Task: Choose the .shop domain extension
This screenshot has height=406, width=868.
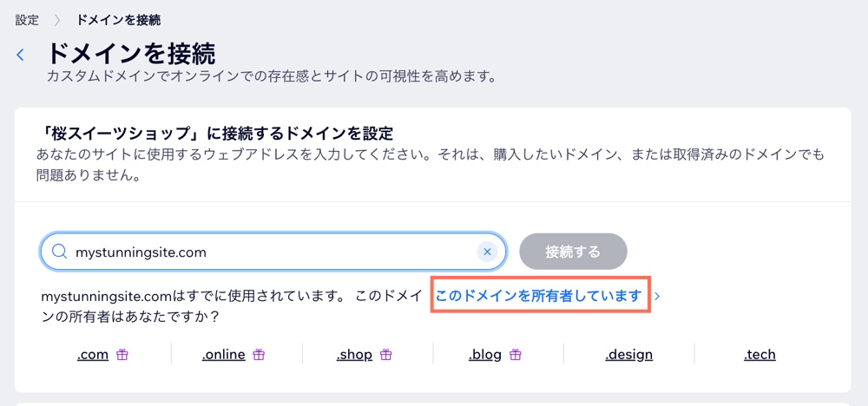Action: (354, 355)
